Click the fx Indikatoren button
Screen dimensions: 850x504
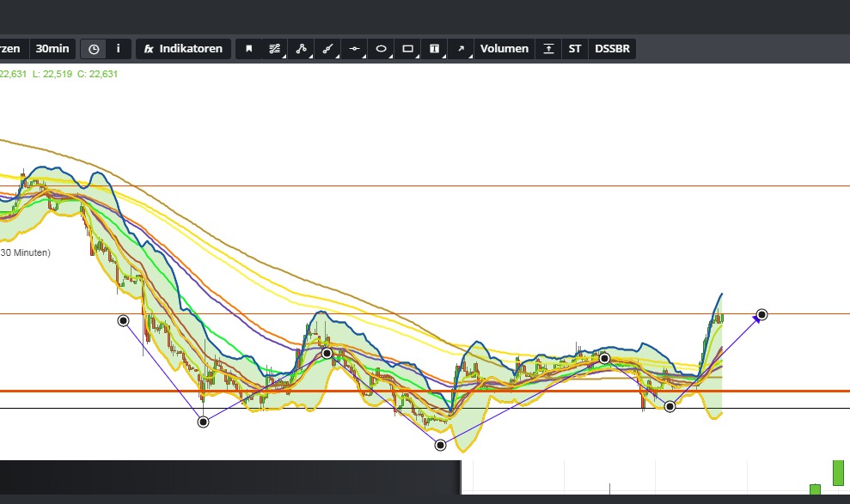point(183,49)
